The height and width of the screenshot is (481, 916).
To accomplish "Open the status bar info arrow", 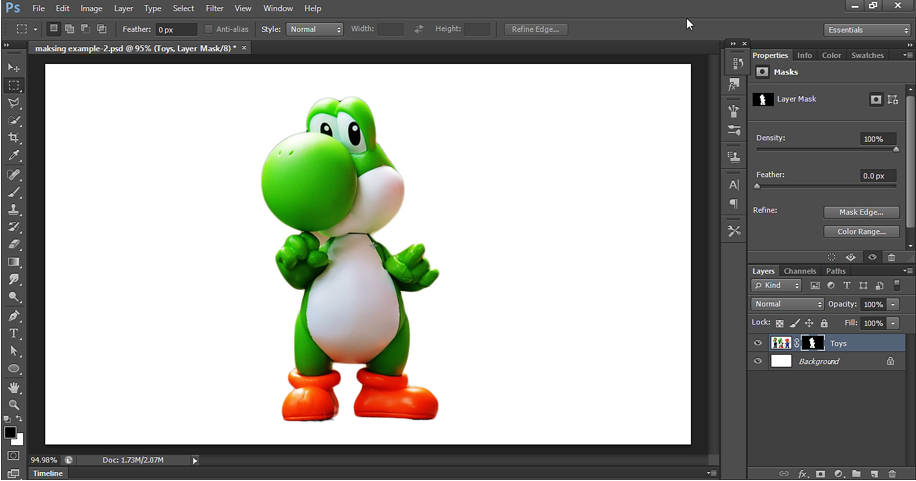I will point(195,461).
